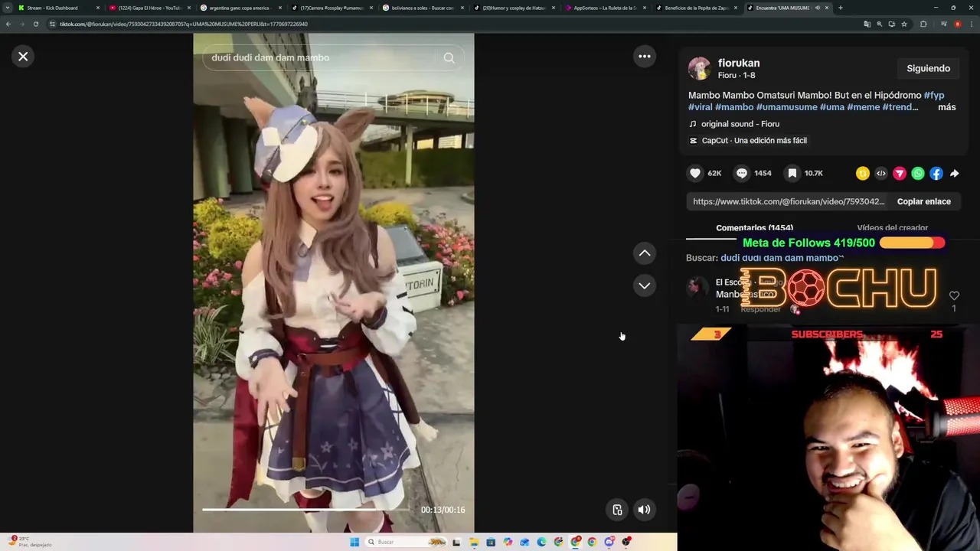Open the browser tab search dropdown arrow

point(8,8)
